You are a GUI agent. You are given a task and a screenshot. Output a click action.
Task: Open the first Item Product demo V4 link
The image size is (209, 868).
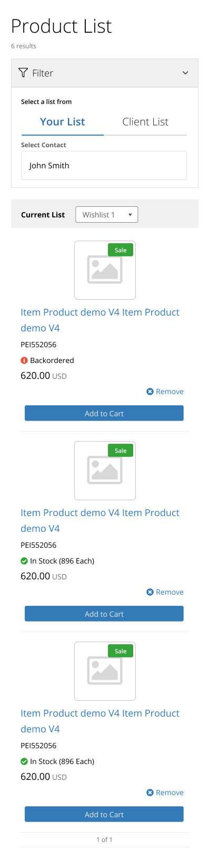click(x=100, y=320)
